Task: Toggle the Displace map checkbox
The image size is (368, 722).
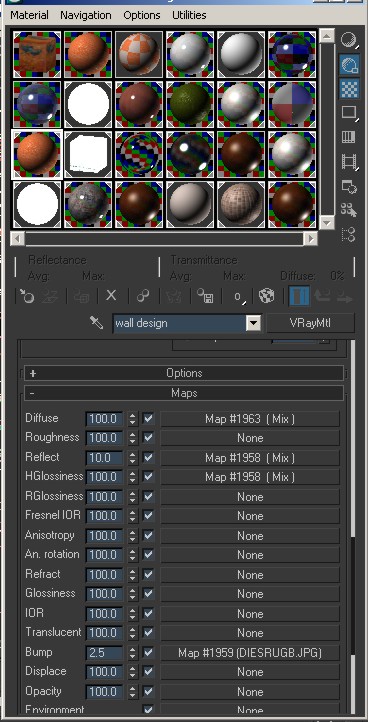Action: (x=148, y=672)
